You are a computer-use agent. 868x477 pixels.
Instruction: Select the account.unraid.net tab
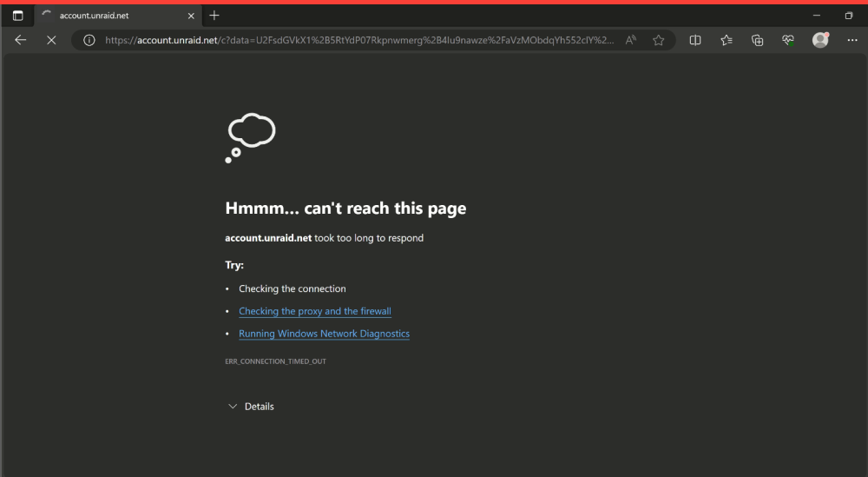pyautogui.click(x=117, y=16)
